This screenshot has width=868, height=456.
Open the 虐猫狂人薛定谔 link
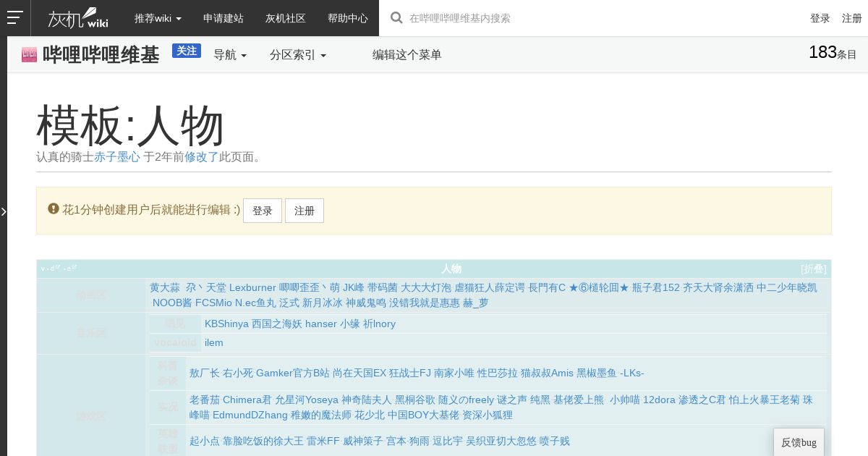pos(490,287)
